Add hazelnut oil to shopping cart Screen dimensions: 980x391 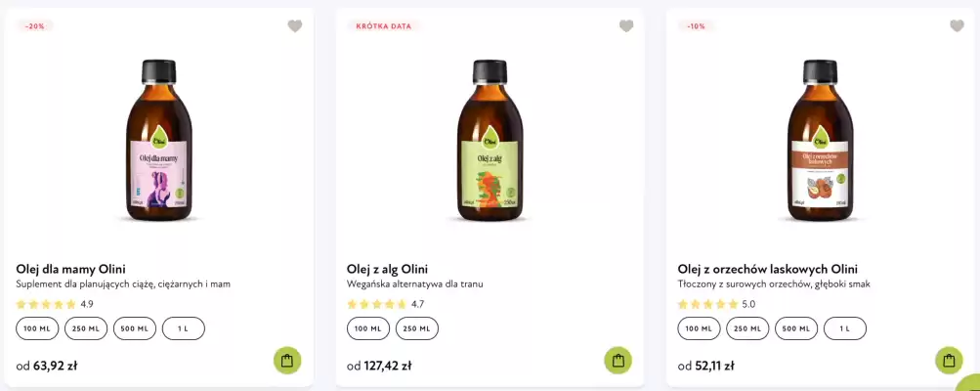[x=949, y=361]
